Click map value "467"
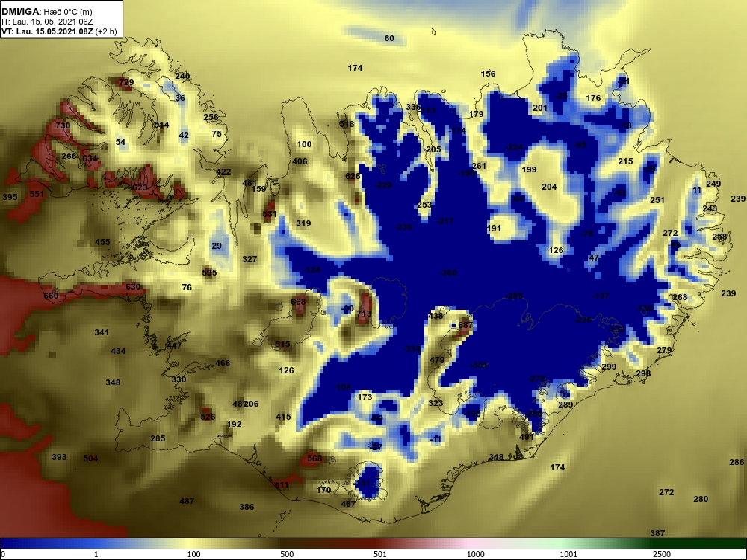 (x=348, y=504)
